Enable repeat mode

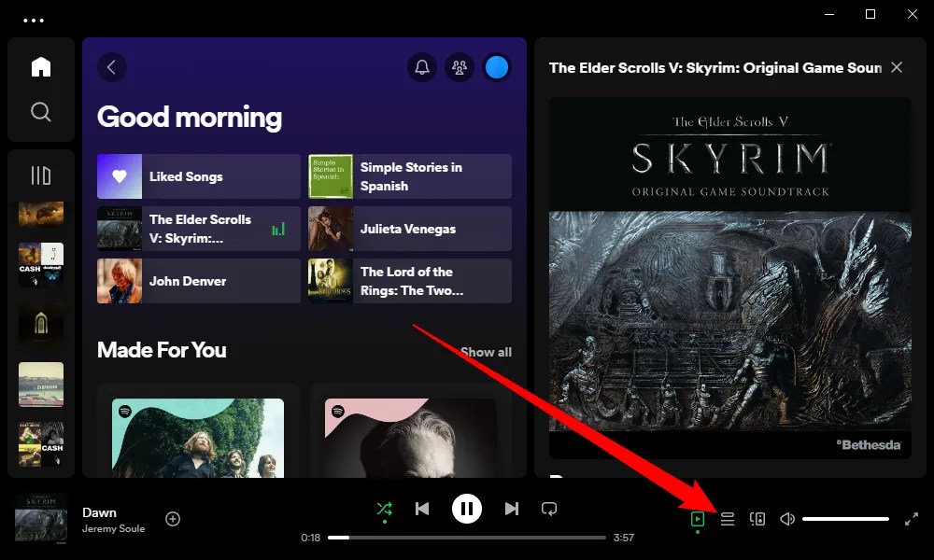pyautogui.click(x=549, y=509)
